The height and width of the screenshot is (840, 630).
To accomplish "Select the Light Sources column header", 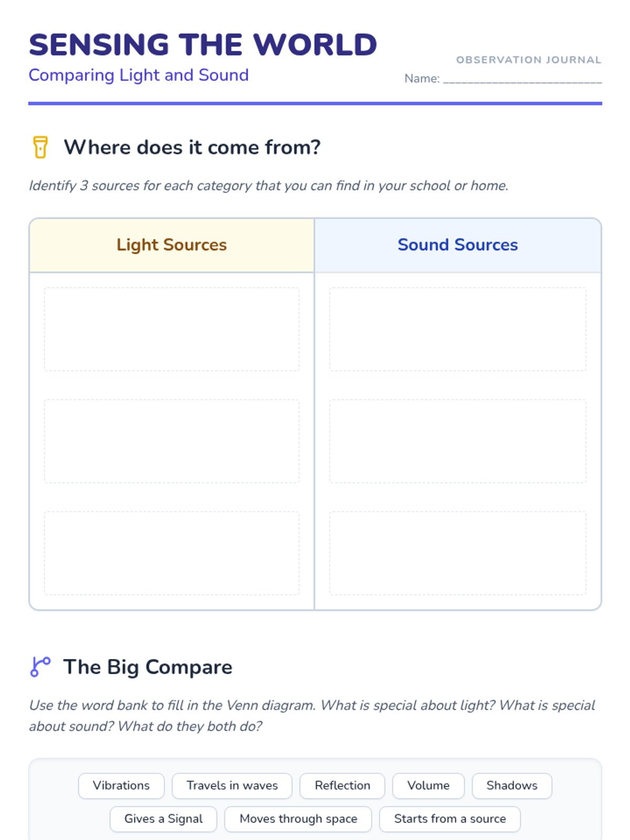I will (x=172, y=245).
